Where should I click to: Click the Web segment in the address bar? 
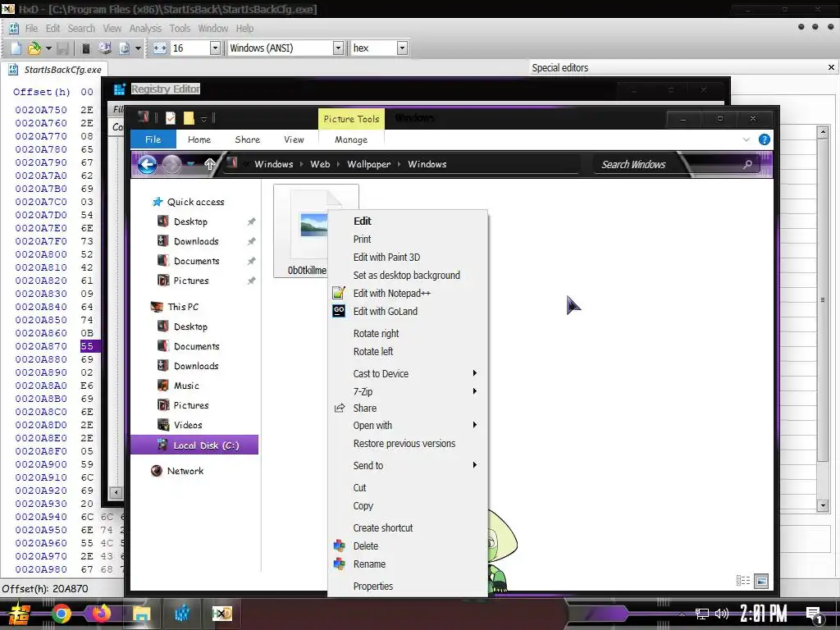(x=320, y=164)
